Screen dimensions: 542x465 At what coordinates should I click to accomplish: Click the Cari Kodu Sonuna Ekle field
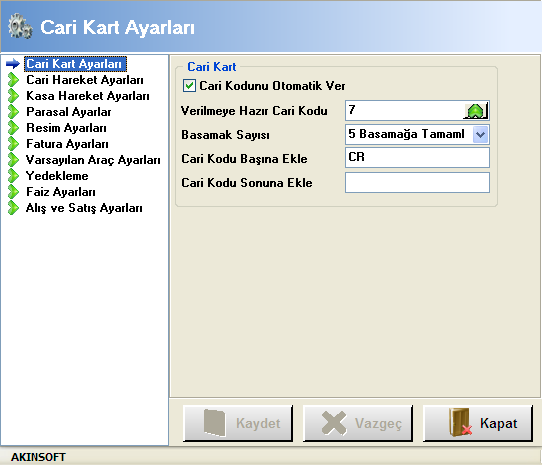pos(417,183)
